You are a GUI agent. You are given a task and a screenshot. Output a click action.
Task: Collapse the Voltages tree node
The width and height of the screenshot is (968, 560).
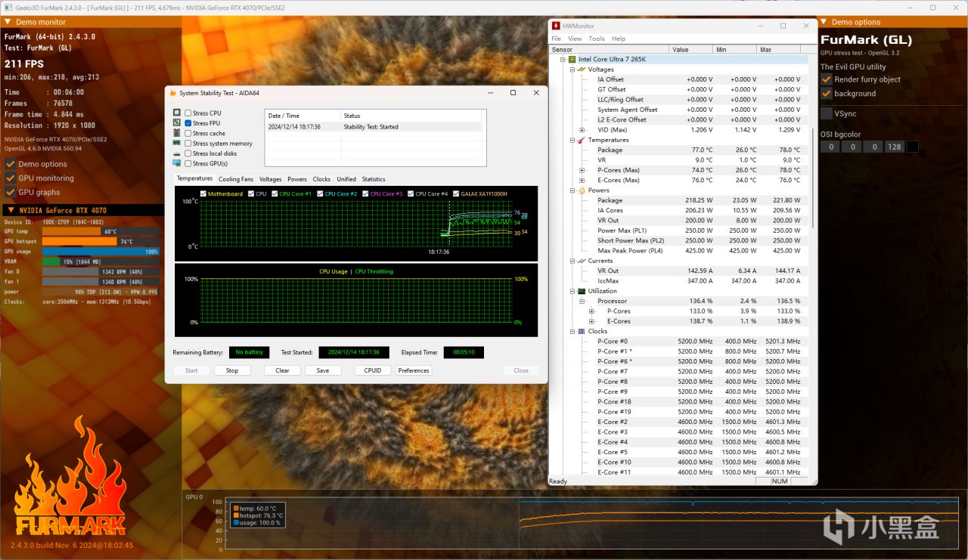coord(572,70)
